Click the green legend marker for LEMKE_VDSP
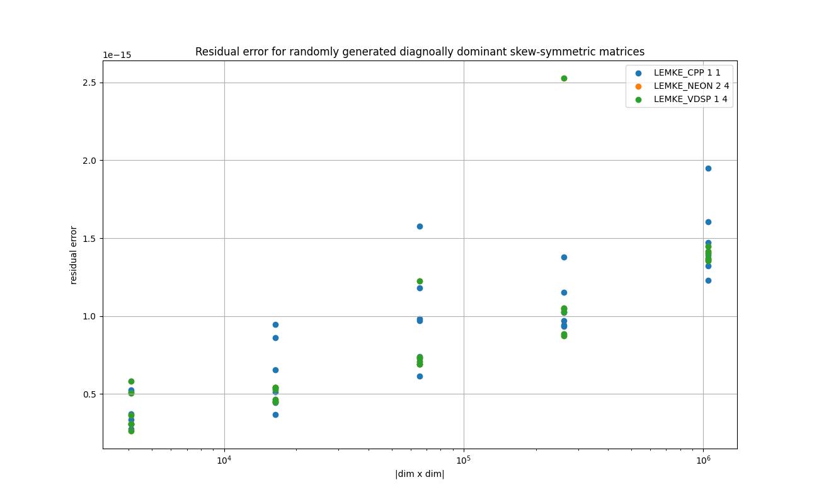 click(x=638, y=100)
